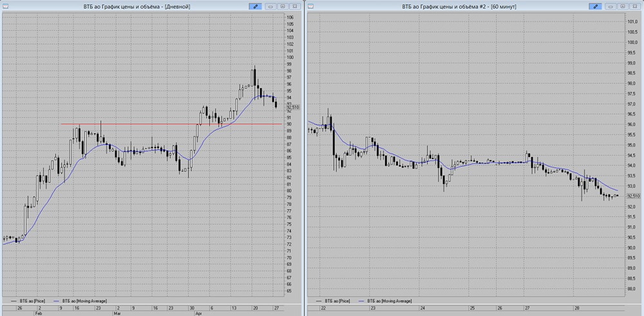Click the '106' value on the Дневной price scale

pos(290,17)
